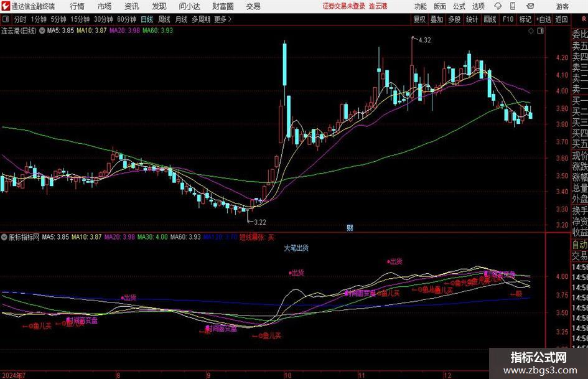Click the 3.22 low price annotation
Viewport: 588px width, 379px height.
260,222
